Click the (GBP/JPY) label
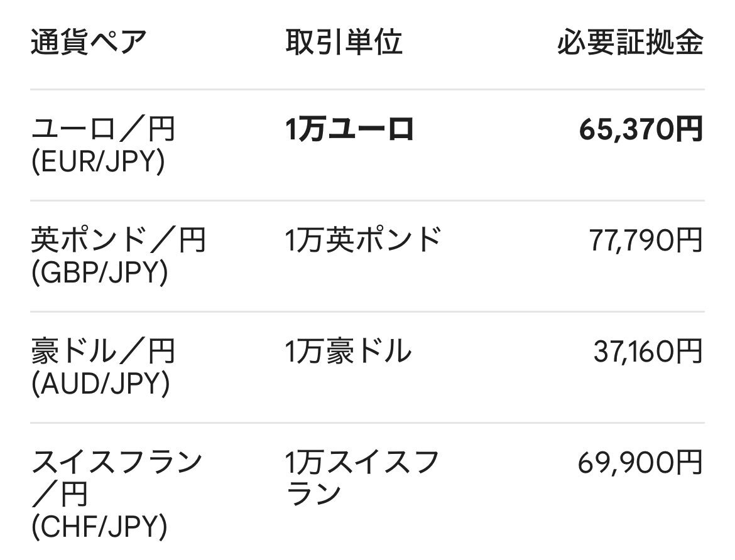 pyautogui.click(x=99, y=272)
